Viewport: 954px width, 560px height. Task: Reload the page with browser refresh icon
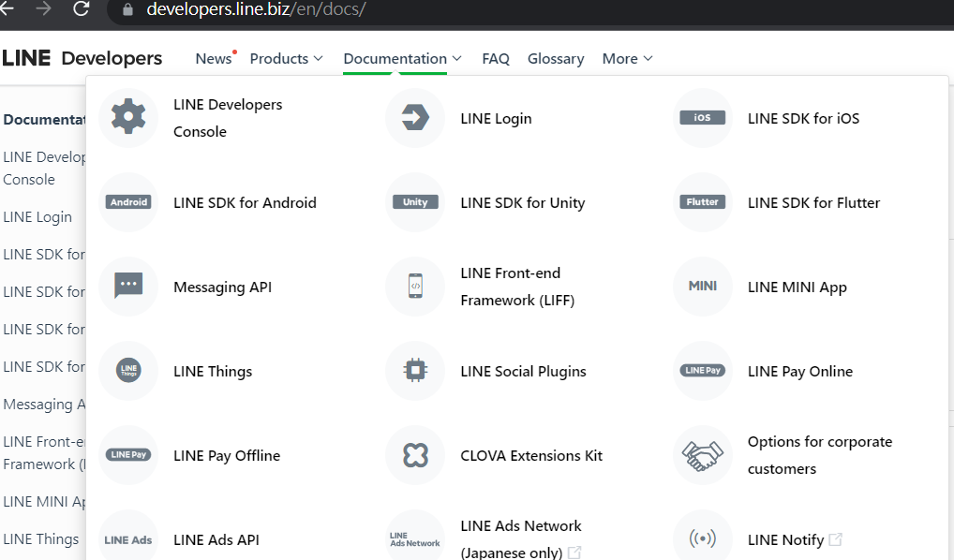pos(81,8)
